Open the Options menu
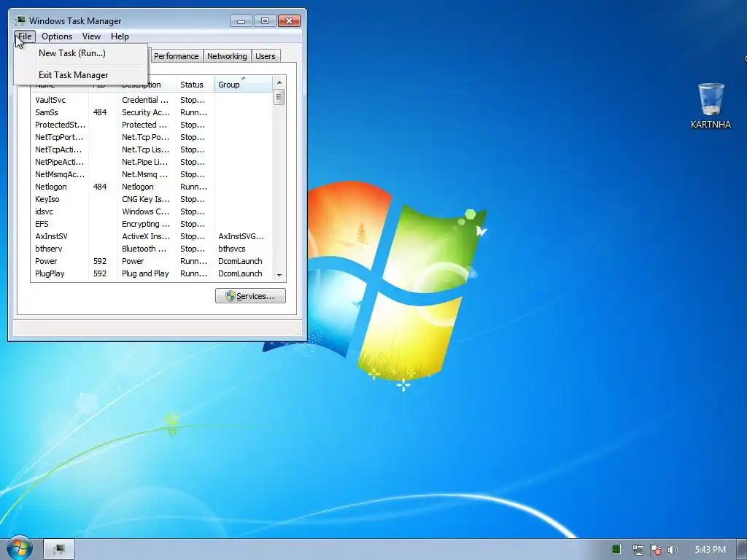 pos(57,36)
